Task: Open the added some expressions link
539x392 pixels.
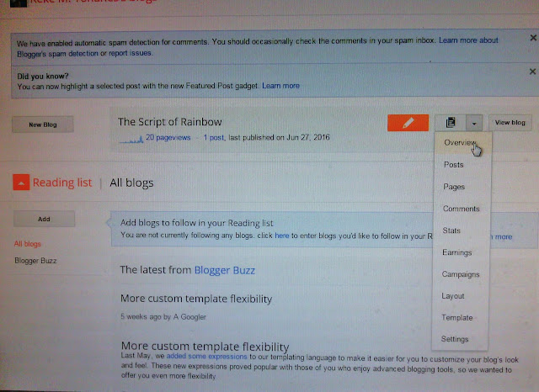Action: (206, 357)
